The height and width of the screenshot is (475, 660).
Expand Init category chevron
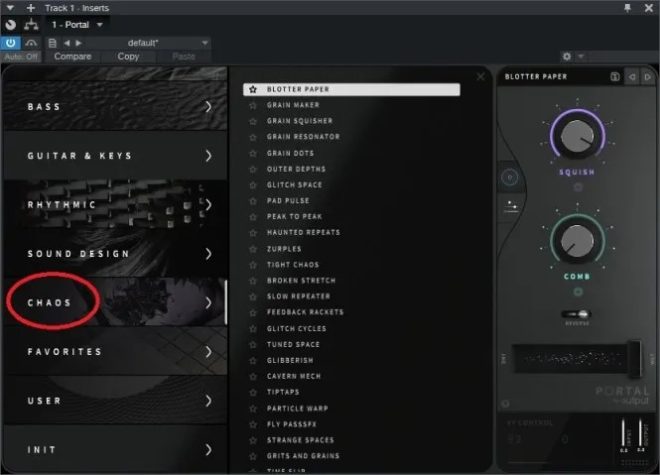coord(208,450)
